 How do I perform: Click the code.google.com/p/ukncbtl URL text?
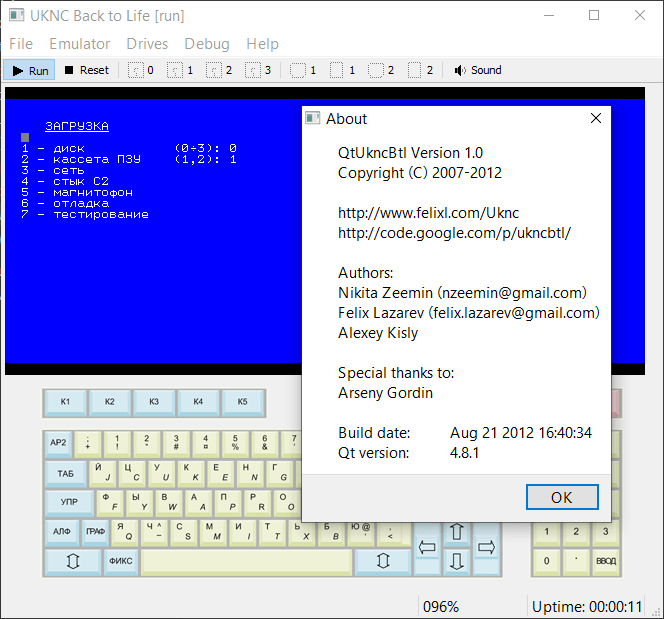tap(454, 233)
